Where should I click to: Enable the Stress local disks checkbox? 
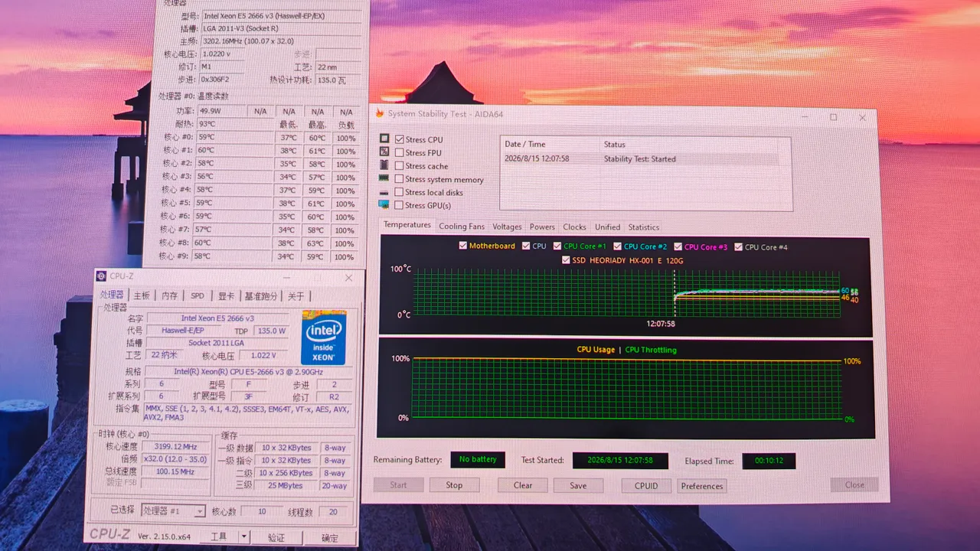tap(400, 192)
